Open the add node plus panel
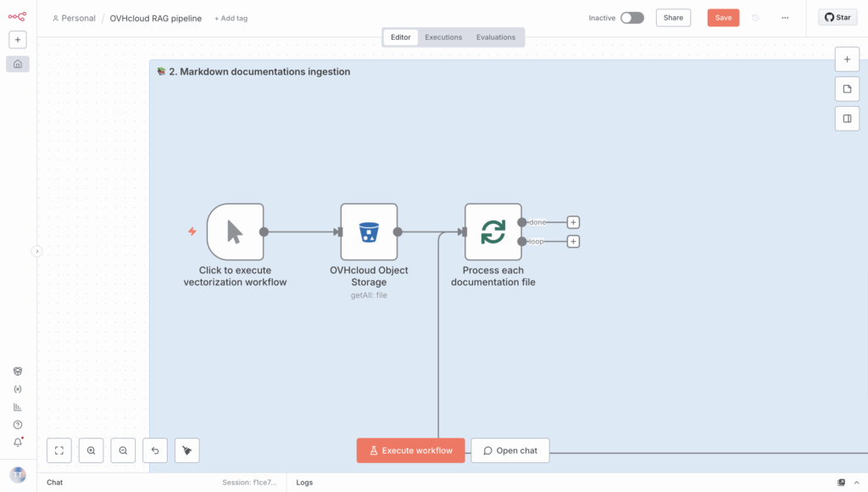Screen dimensions: 868x492 (x=847, y=59)
